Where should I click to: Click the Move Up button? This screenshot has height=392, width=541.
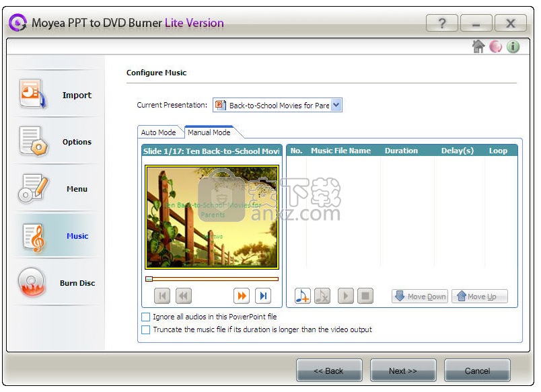tap(480, 296)
